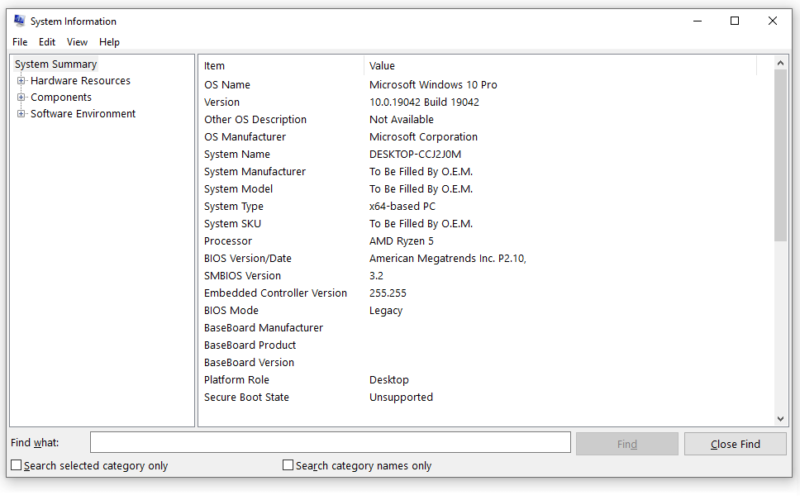
Task: Open the Edit menu
Action: 47,42
